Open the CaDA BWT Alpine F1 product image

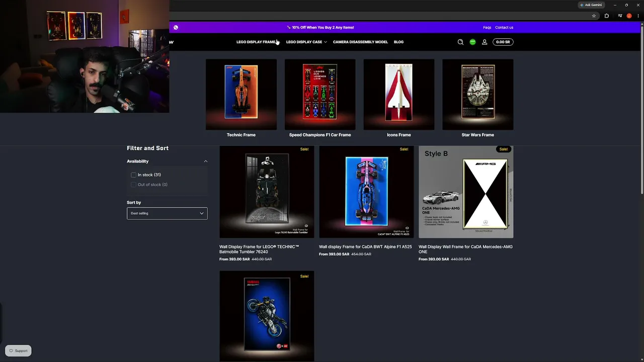point(366,192)
